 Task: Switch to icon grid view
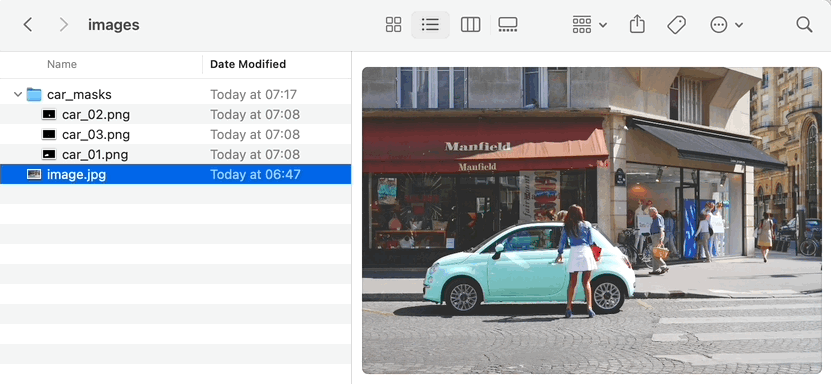click(x=393, y=24)
